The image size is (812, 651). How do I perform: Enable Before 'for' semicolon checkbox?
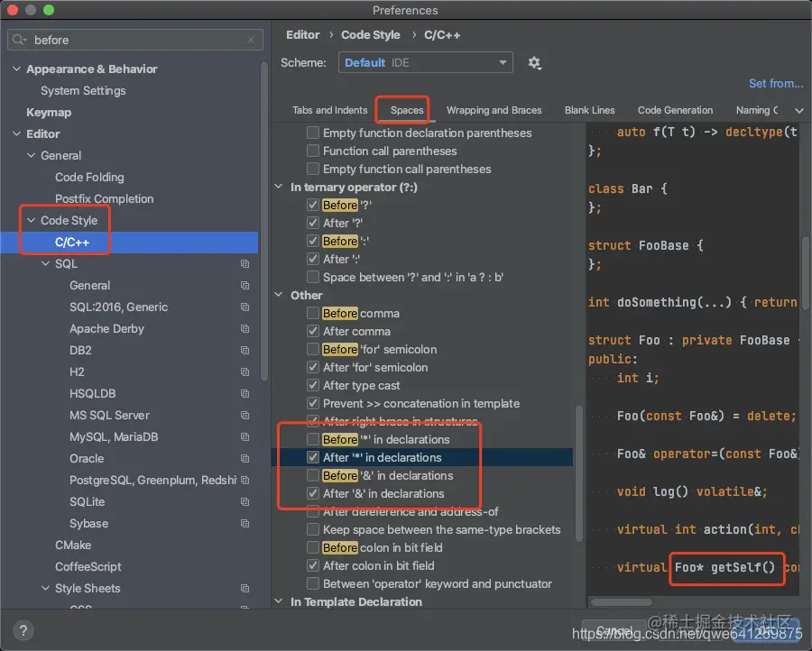tap(313, 349)
